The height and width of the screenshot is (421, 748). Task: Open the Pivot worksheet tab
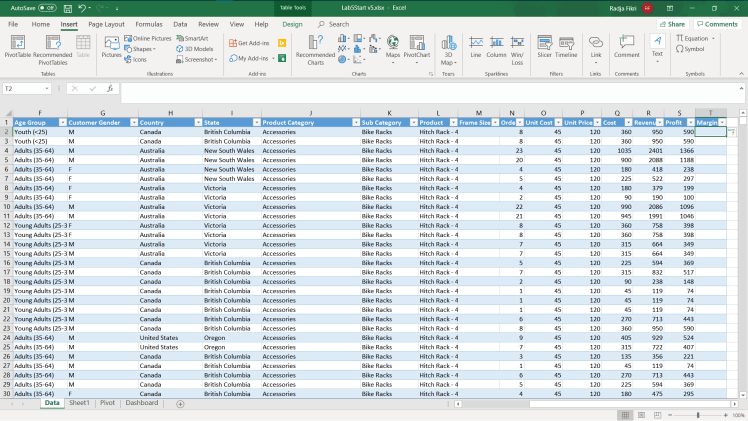(x=107, y=403)
